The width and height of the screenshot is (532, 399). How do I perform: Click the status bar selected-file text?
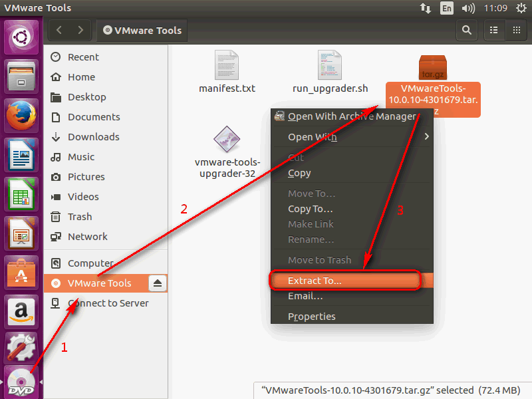pos(391,390)
